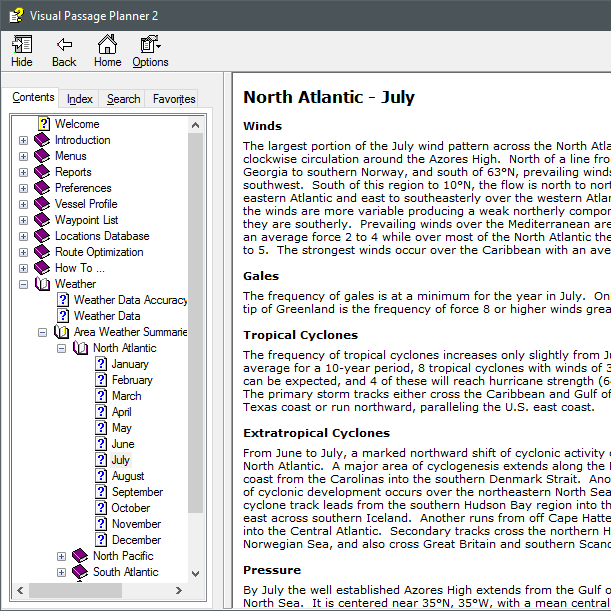Collapse the Weather tree node

coord(23,285)
